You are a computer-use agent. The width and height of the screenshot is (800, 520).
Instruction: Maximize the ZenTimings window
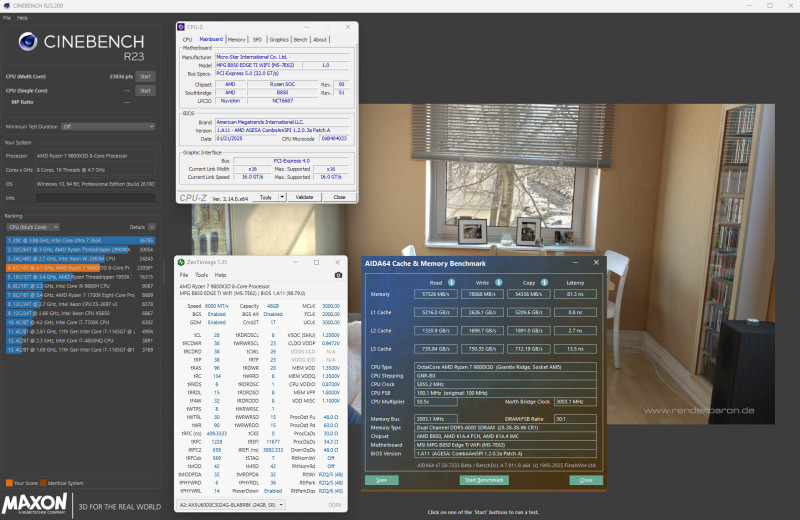[x=316, y=262]
